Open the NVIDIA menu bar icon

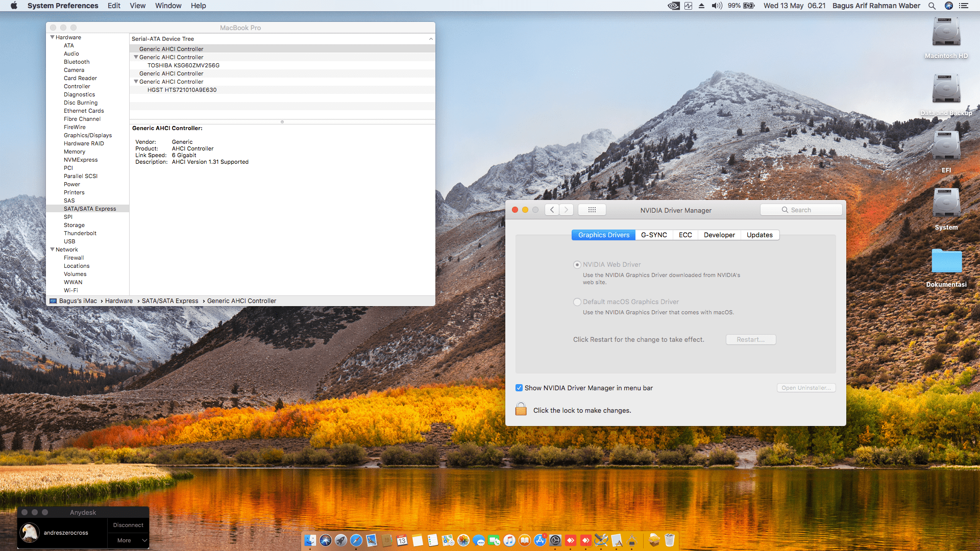[673, 6]
